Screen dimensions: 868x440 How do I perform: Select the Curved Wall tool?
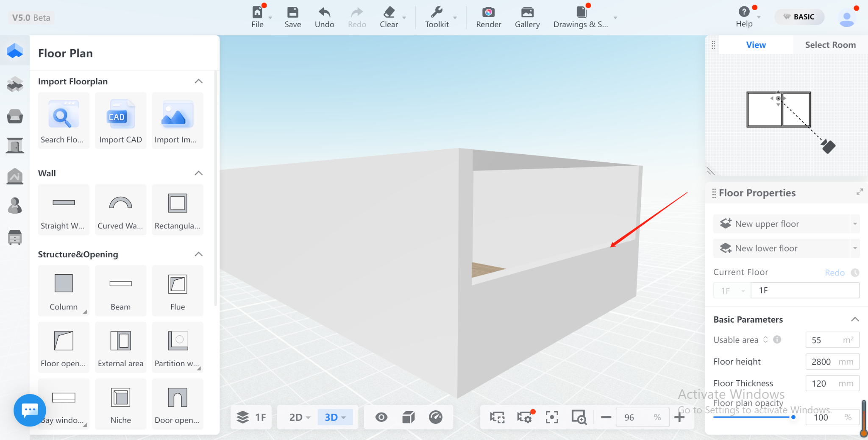point(120,209)
